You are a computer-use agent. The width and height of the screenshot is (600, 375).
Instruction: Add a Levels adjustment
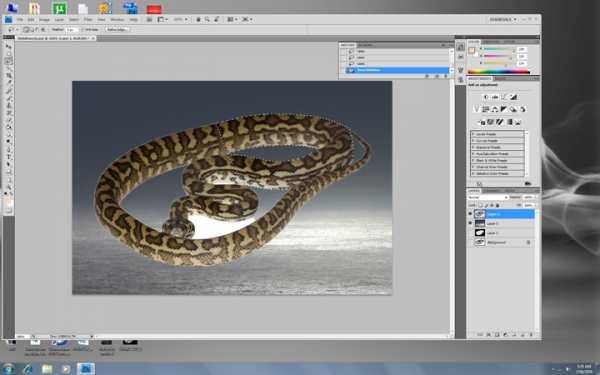(495, 97)
